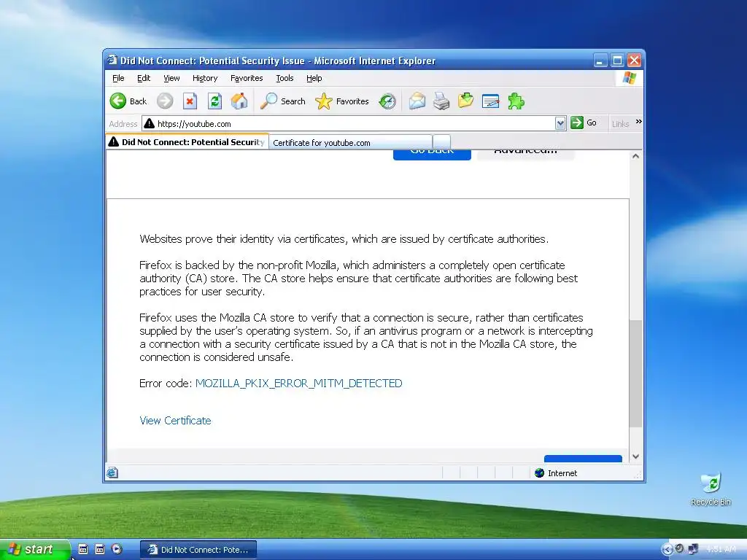This screenshot has height=560, width=747.
Task: Click the page scrollbar up arrow
Action: click(635, 156)
